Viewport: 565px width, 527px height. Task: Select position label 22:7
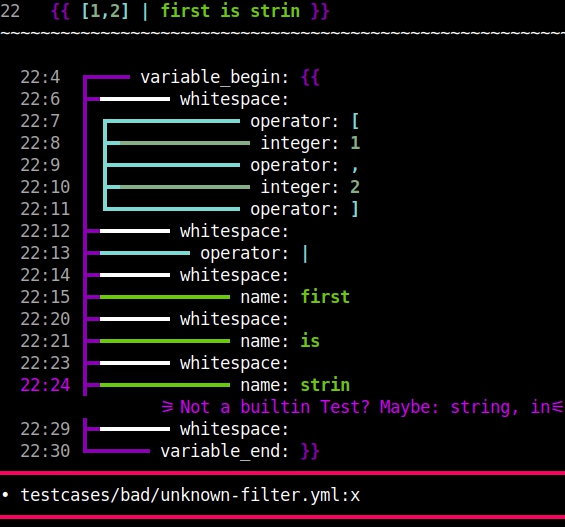tap(40, 121)
